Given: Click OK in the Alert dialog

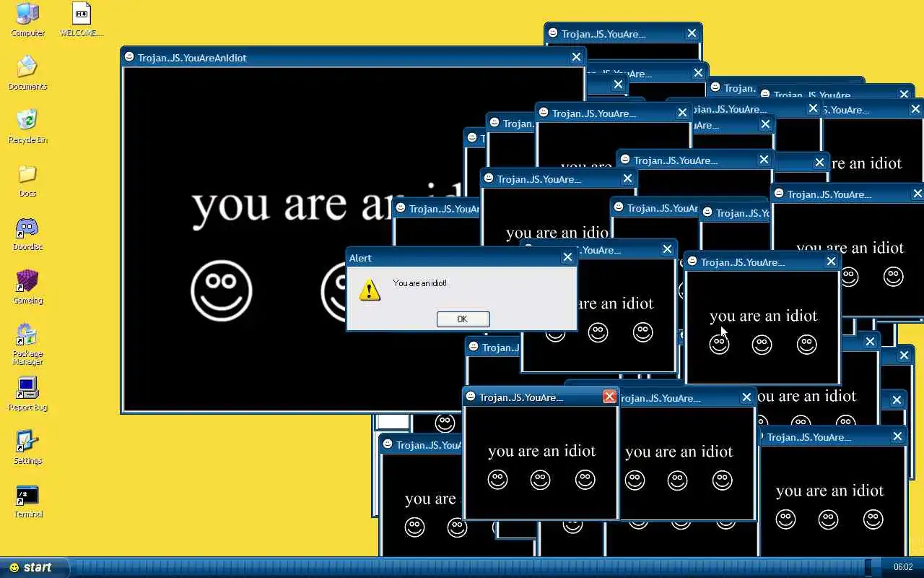Looking at the screenshot, I should (x=463, y=319).
